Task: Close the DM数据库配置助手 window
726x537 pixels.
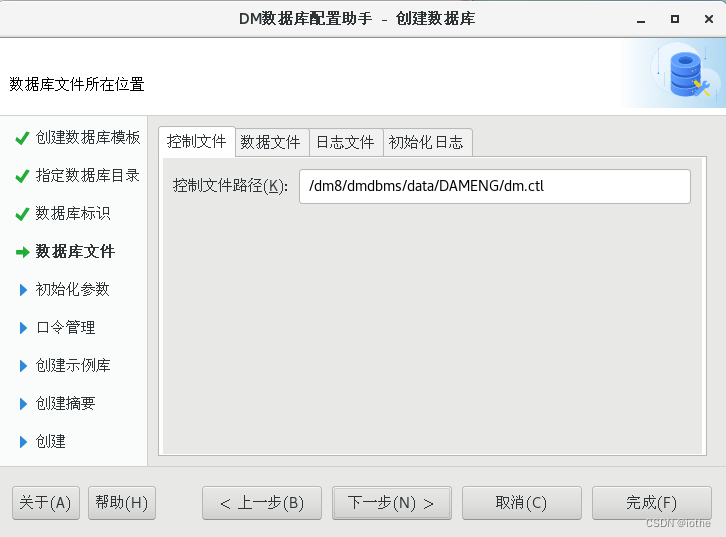Action: (x=709, y=19)
